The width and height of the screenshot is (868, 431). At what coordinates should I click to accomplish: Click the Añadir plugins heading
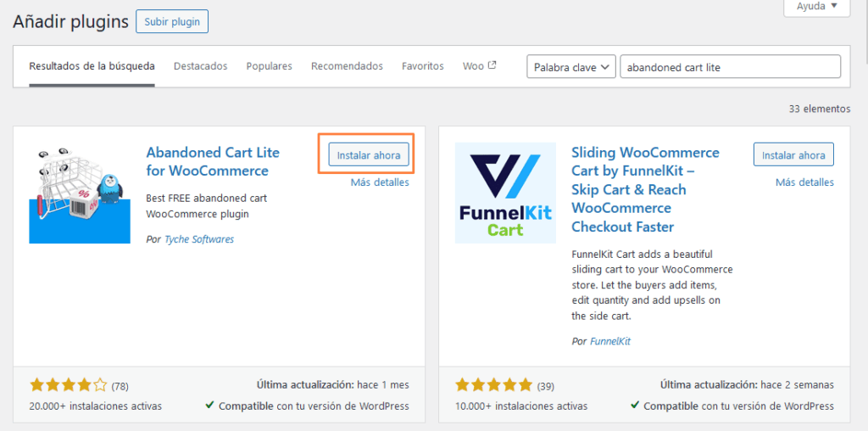tap(71, 21)
